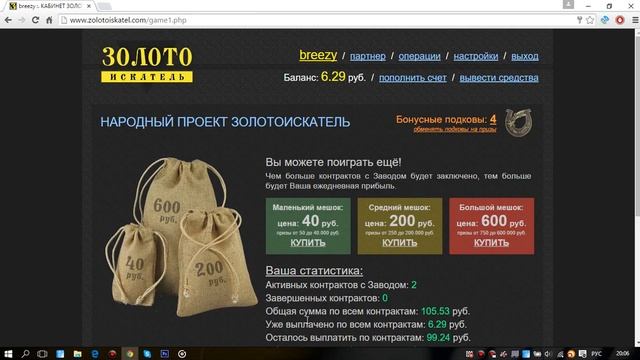Click the выход logout link
The height and width of the screenshot is (360, 640).
coord(524,56)
